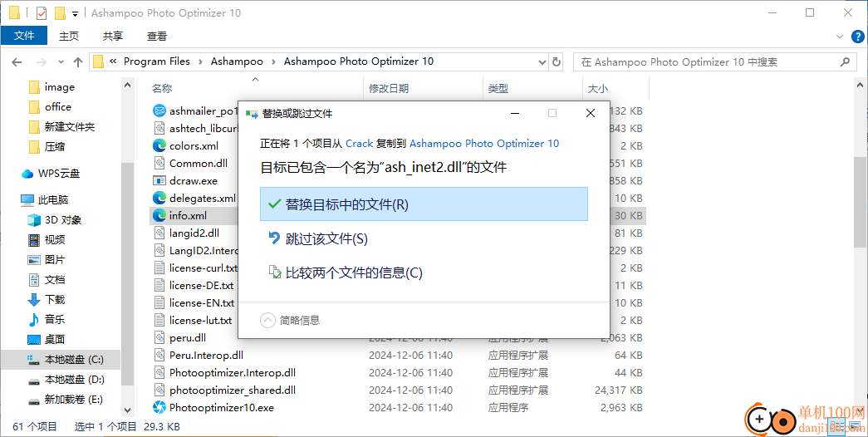868x437 pixels.
Task: Select the langid2.dll file icon
Action: [159, 233]
